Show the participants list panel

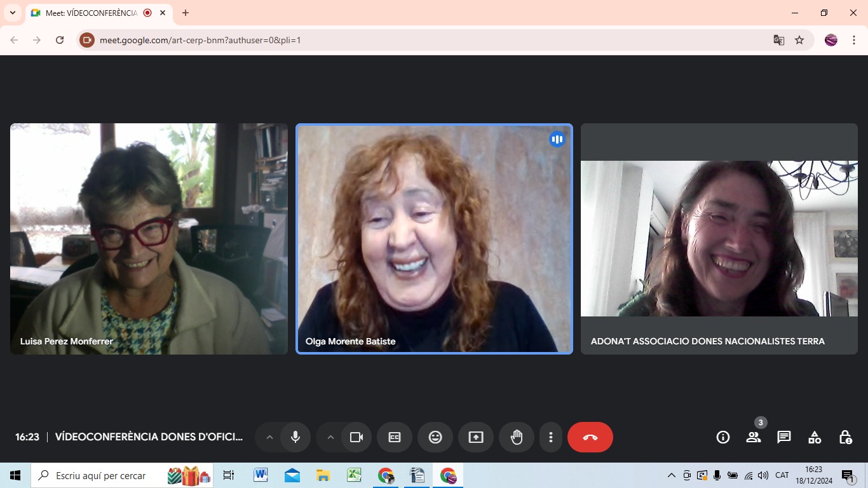pos(754,437)
